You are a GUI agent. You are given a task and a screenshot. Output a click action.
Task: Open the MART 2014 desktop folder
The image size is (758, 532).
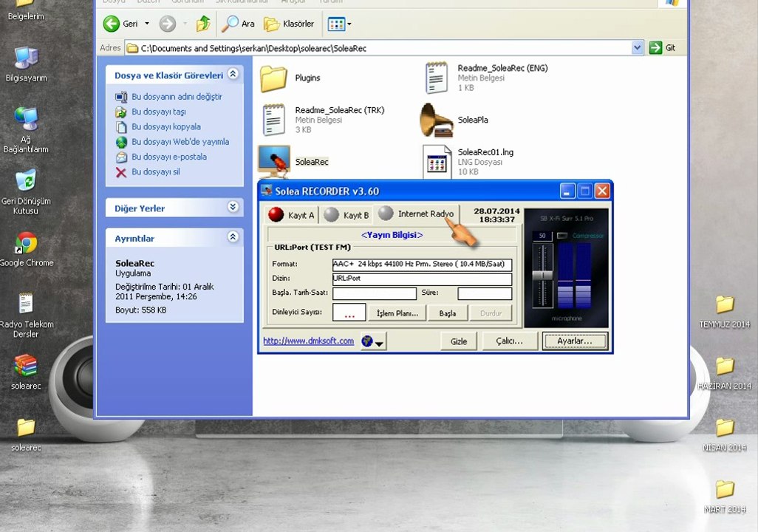(725, 497)
